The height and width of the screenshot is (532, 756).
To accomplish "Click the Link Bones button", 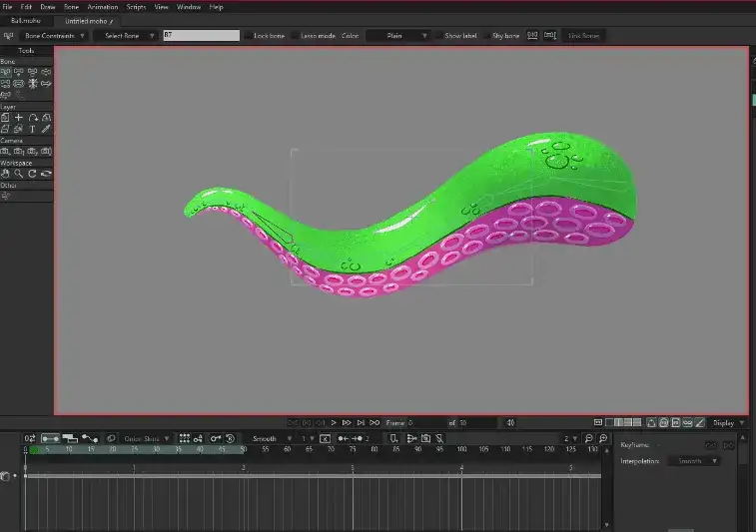I will point(584,36).
